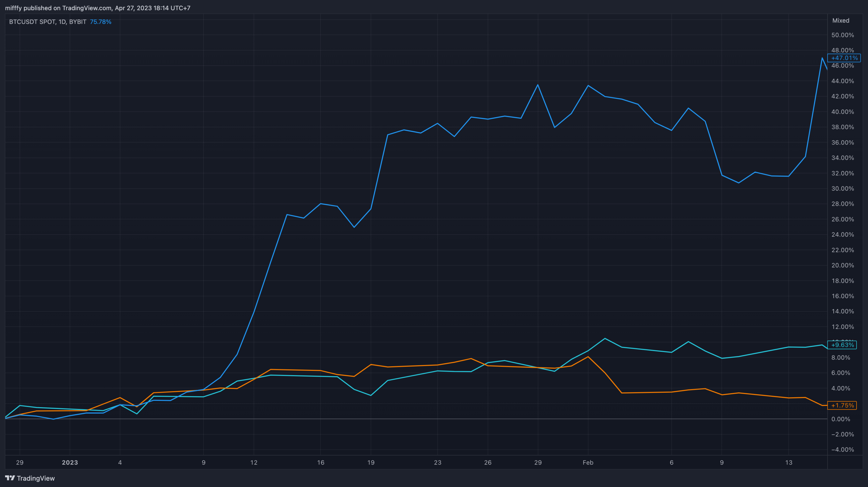Click the TradingView logo icon at bottom
Screen dimensions: 868x487
tap(10, 478)
